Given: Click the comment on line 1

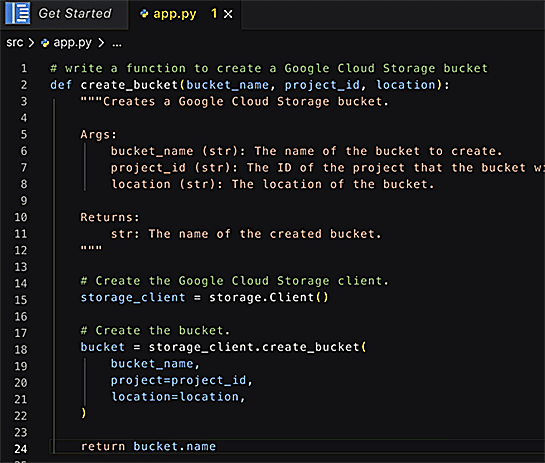Looking at the screenshot, I should tap(269, 68).
